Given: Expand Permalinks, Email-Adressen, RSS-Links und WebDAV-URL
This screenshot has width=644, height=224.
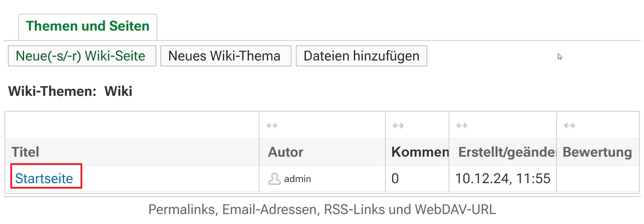Looking at the screenshot, I should [x=322, y=209].
